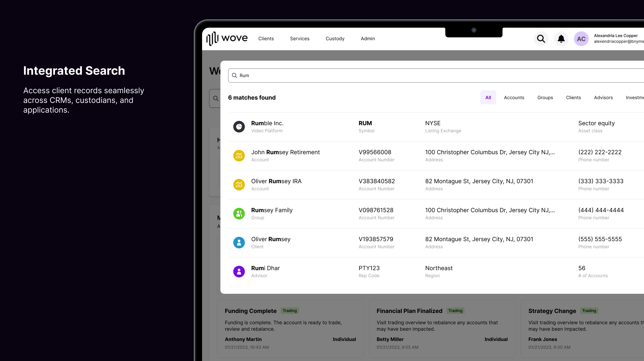
Task: Click Frank Jones name on card
Action: [542, 339]
